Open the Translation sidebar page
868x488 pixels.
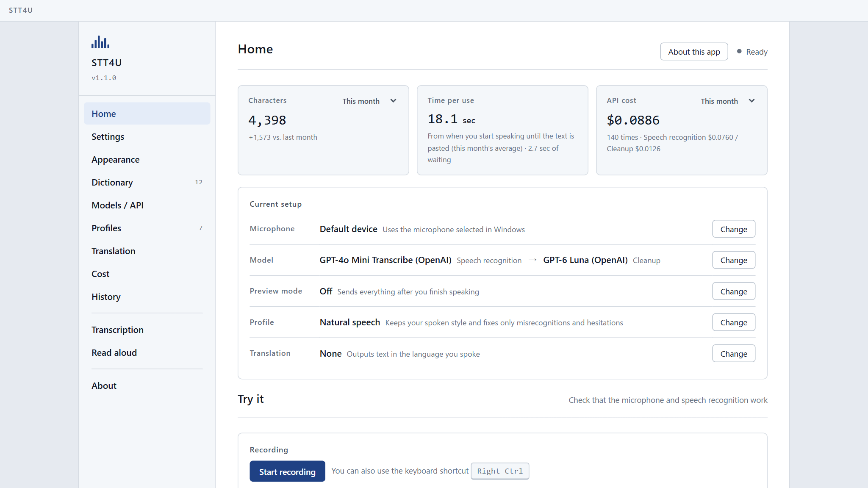pyautogui.click(x=147, y=251)
